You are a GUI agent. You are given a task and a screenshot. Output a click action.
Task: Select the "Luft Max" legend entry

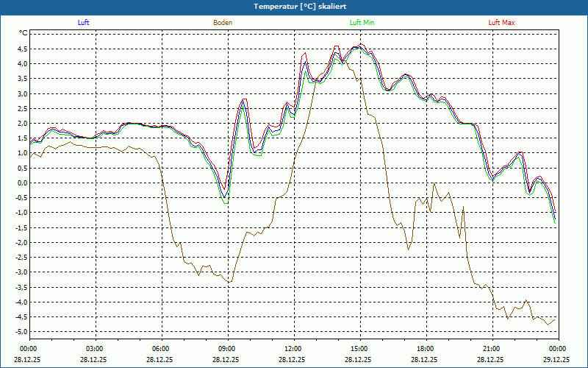[501, 23]
